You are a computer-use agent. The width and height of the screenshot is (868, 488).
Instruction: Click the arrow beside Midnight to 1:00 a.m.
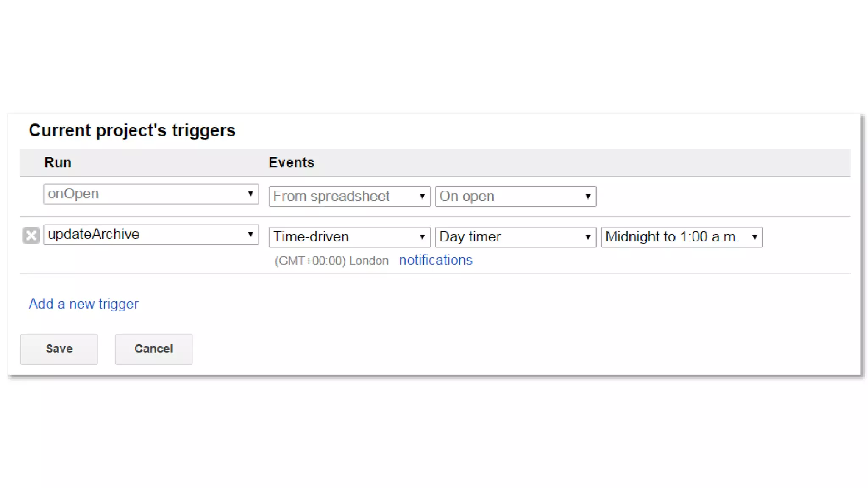click(x=754, y=237)
